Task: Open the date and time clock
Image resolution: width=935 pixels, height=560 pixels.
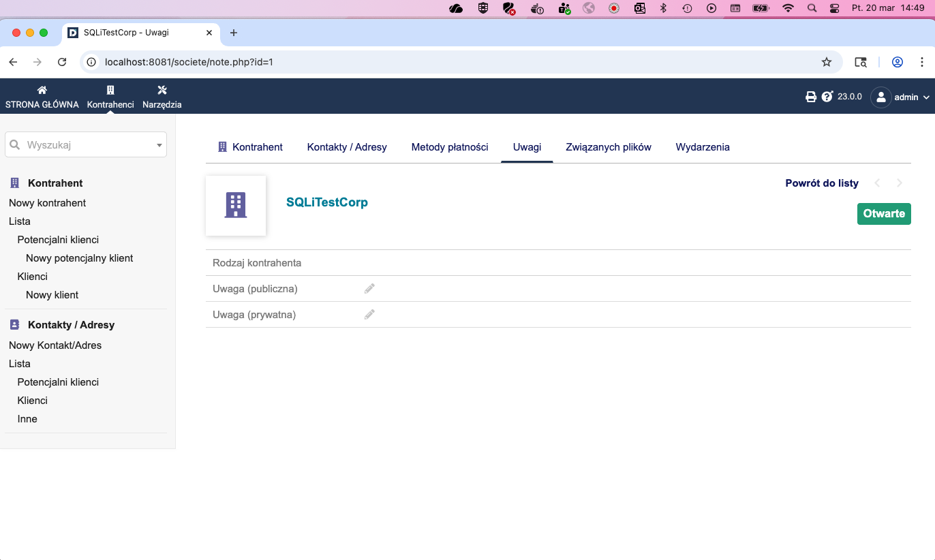Action: (888, 8)
